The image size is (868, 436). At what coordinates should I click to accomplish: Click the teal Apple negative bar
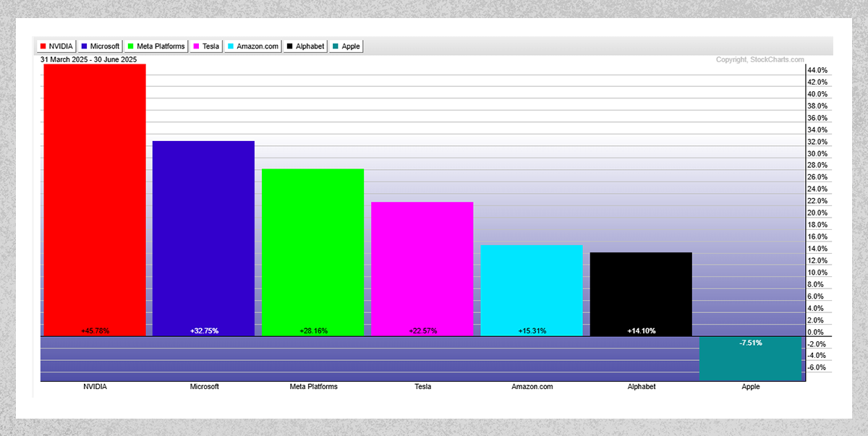pyautogui.click(x=751, y=359)
